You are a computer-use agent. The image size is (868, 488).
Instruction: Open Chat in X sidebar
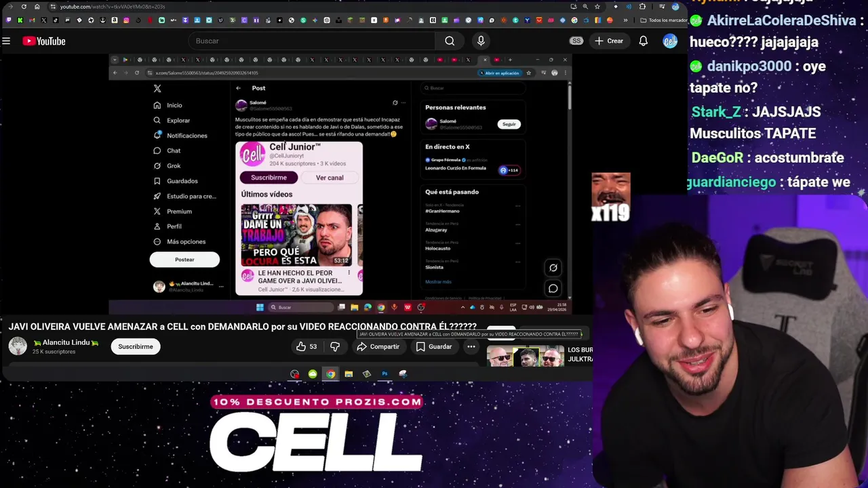tap(167, 150)
